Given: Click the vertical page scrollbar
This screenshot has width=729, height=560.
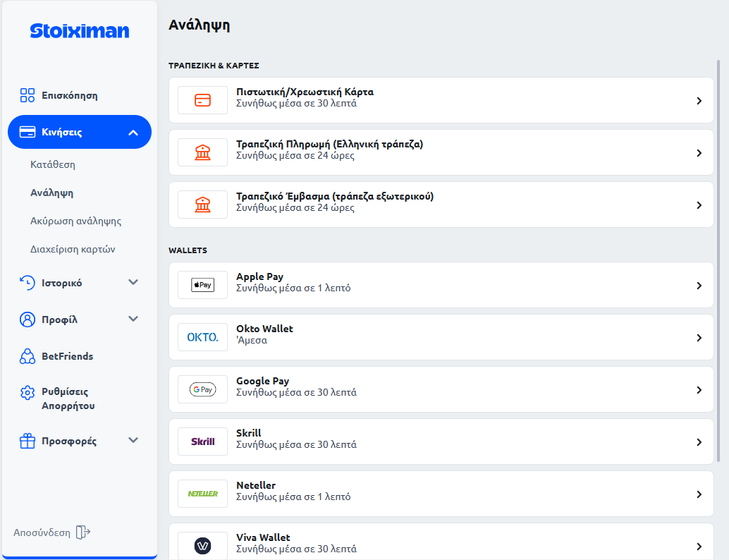Looking at the screenshot, I should (x=718, y=261).
